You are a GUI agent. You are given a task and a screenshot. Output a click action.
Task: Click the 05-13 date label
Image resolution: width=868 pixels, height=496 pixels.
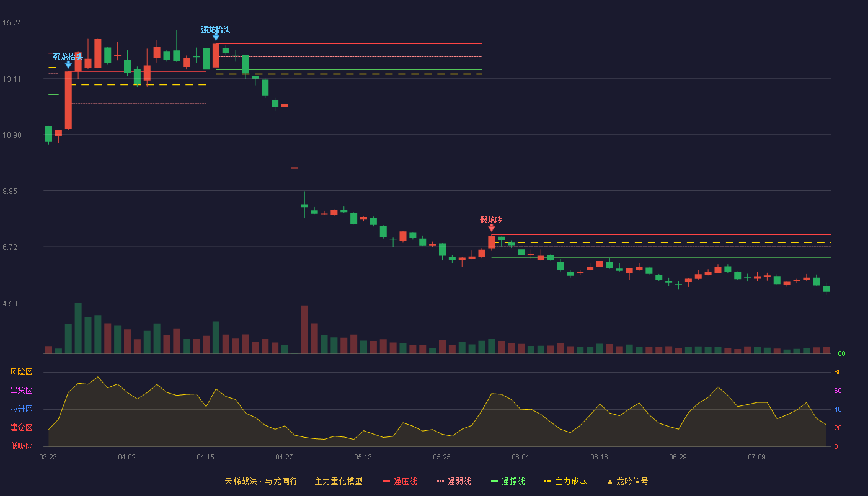[363, 457]
